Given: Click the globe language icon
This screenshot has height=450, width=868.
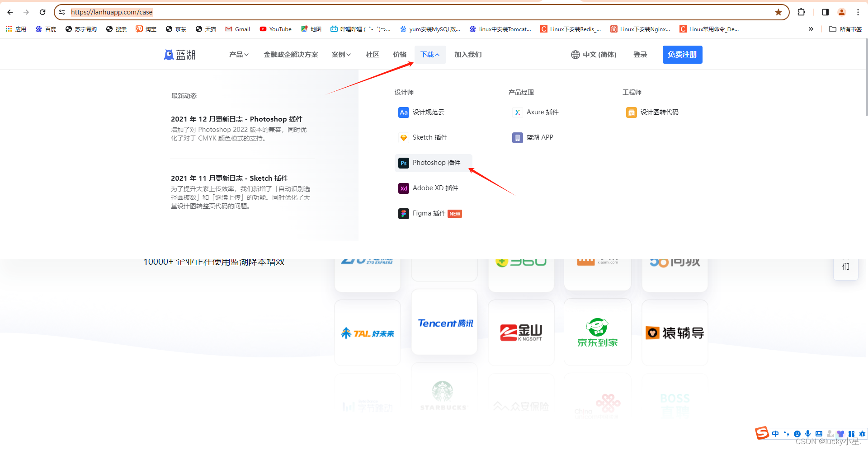Looking at the screenshot, I should click(x=576, y=55).
